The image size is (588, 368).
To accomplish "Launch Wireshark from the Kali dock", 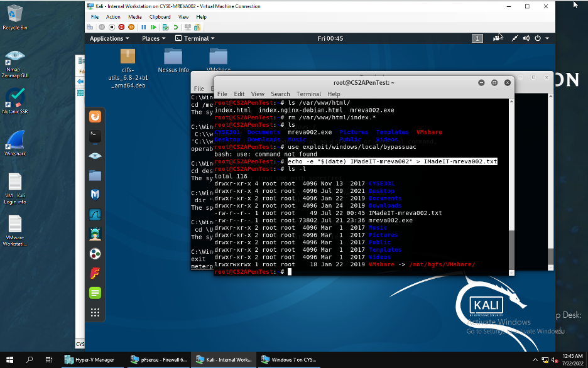I will tap(95, 215).
